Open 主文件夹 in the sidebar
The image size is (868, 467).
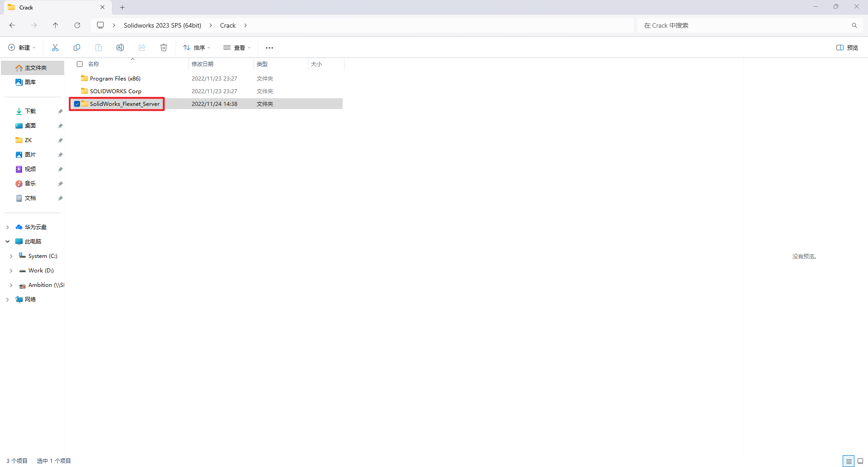tap(33, 68)
